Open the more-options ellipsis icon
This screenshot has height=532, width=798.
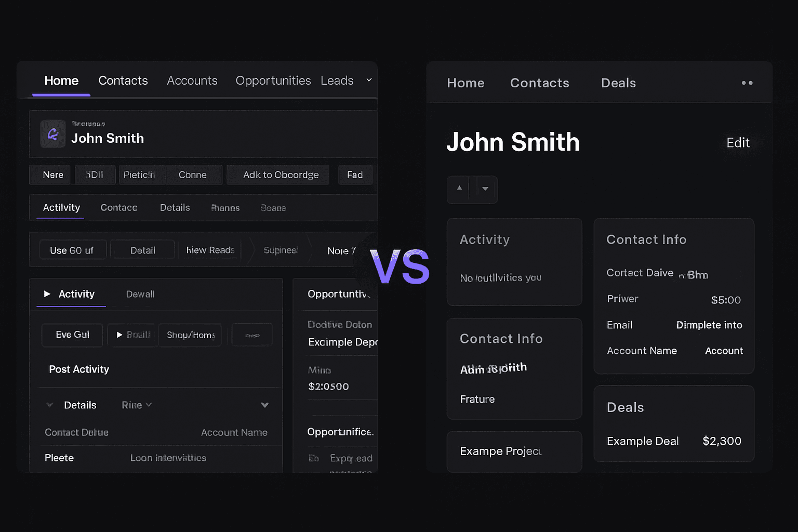747,82
